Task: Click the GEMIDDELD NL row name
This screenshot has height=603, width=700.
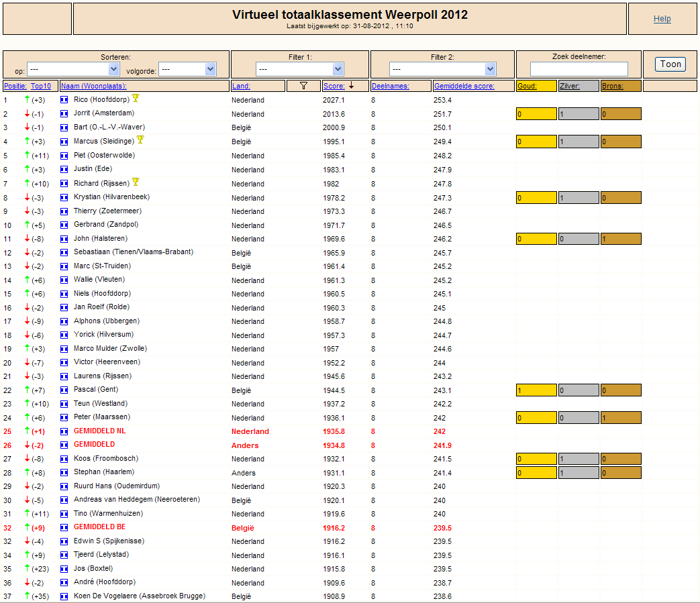Action: [x=99, y=431]
